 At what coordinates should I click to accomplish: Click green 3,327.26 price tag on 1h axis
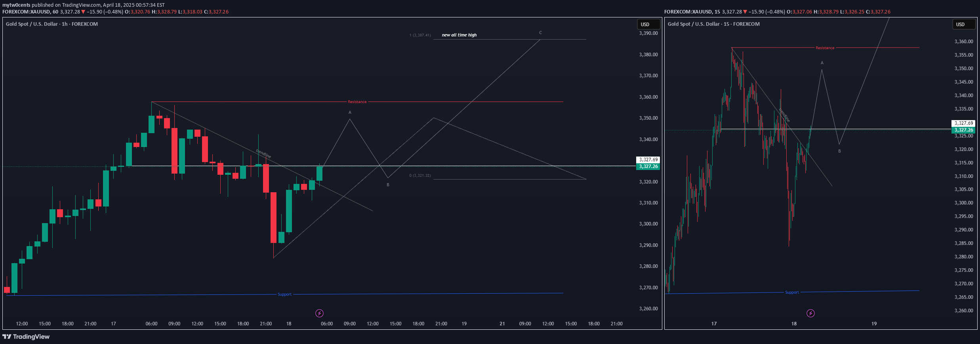coord(648,166)
